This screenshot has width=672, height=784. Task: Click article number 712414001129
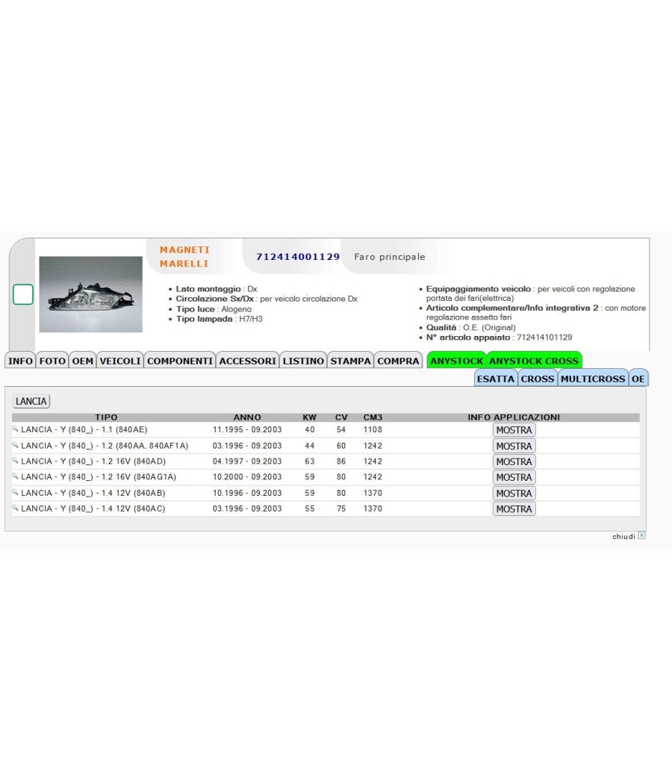pyautogui.click(x=298, y=257)
